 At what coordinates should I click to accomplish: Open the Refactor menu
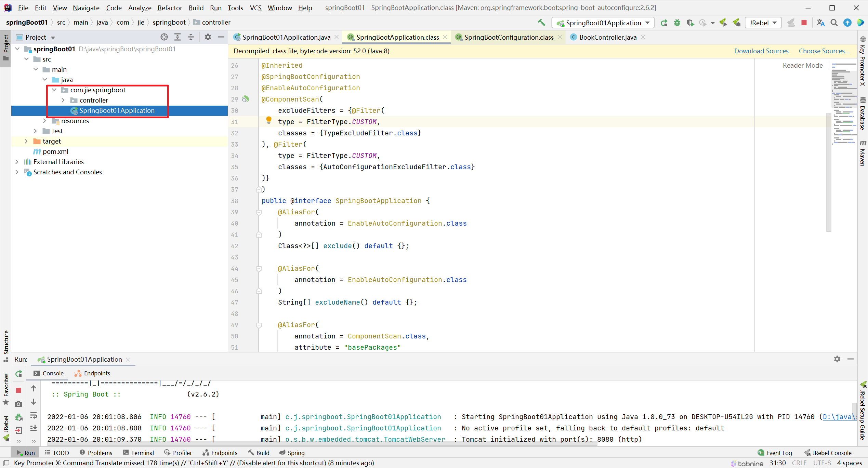pyautogui.click(x=170, y=8)
